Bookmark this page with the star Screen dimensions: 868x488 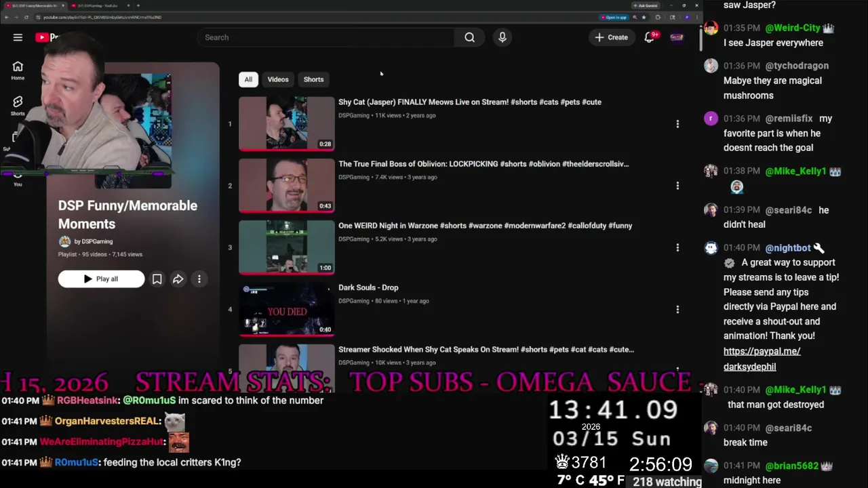pyautogui.click(x=644, y=17)
